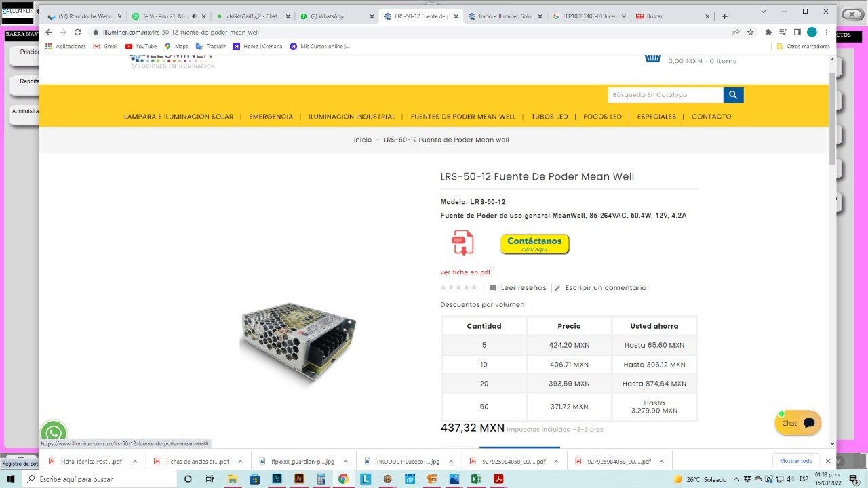Focus the Búsqueda En Catálogo search field
Viewport: 868px width, 488px height.
coord(665,95)
